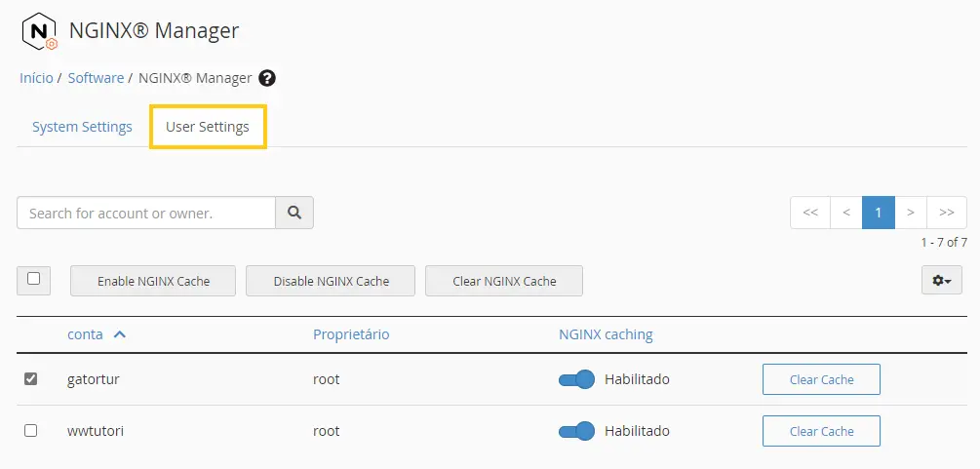The width and height of the screenshot is (980, 469).
Task: Click Habilitado label in wwtutori row
Action: (x=637, y=432)
